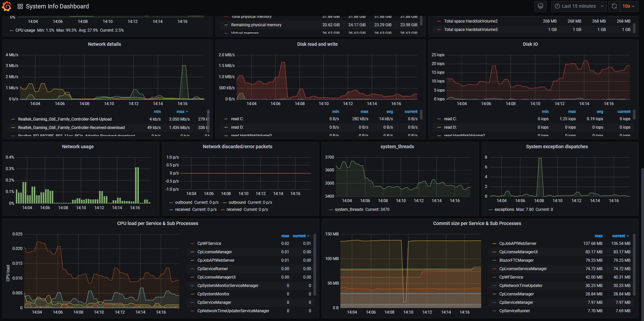Viewport: 644px width, 321px height.
Task: Click the CPU load legend scrollbar
Action: click(314, 264)
